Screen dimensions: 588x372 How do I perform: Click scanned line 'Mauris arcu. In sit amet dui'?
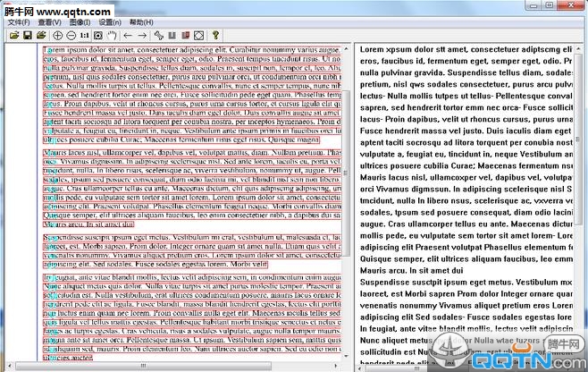coord(88,224)
